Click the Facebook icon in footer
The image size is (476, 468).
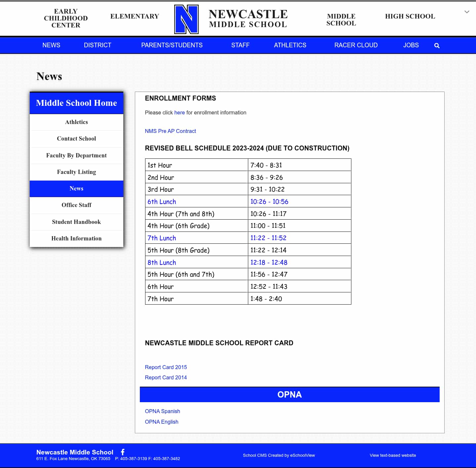pos(123,452)
